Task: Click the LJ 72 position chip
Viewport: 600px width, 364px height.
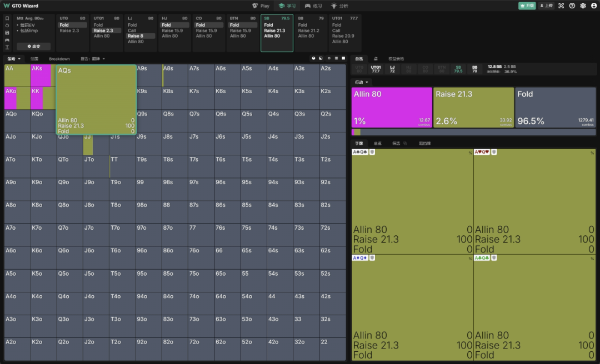Action: pyautogui.click(x=392, y=69)
